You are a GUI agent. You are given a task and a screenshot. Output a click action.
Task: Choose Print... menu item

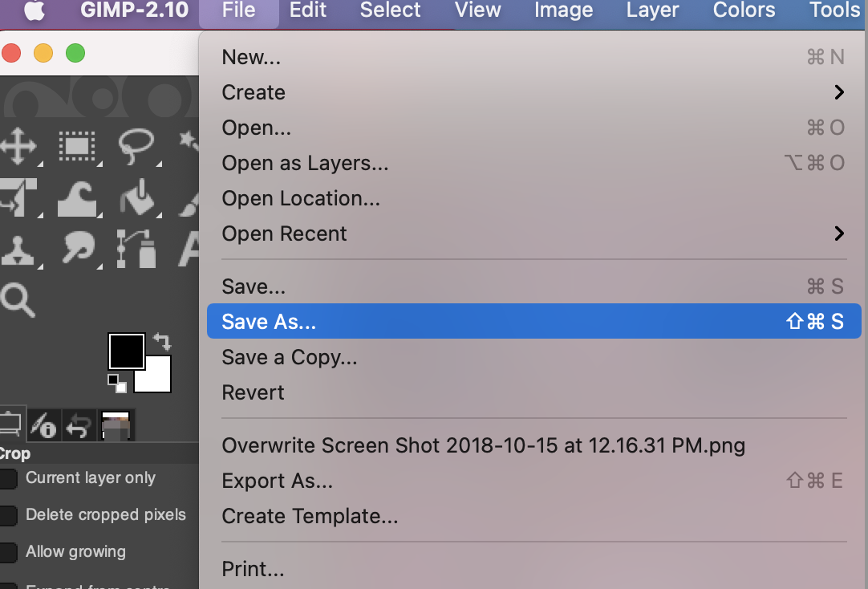(533, 569)
